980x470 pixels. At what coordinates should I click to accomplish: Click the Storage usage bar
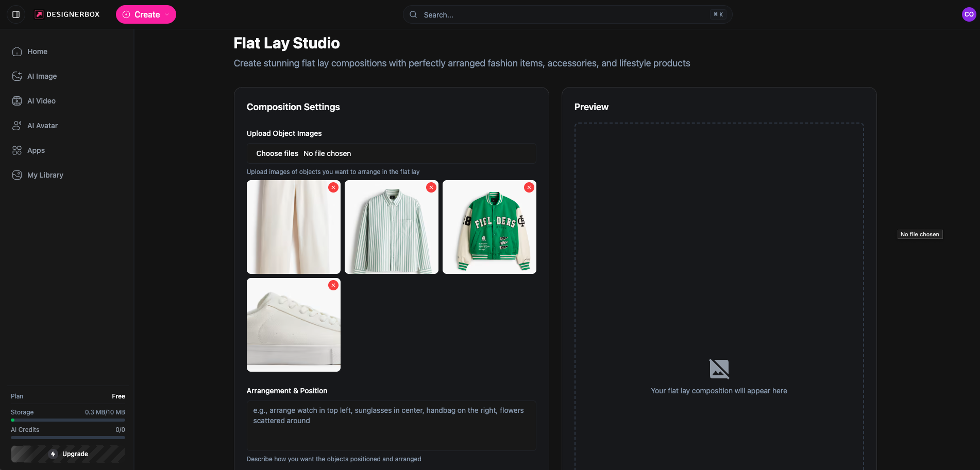point(68,420)
